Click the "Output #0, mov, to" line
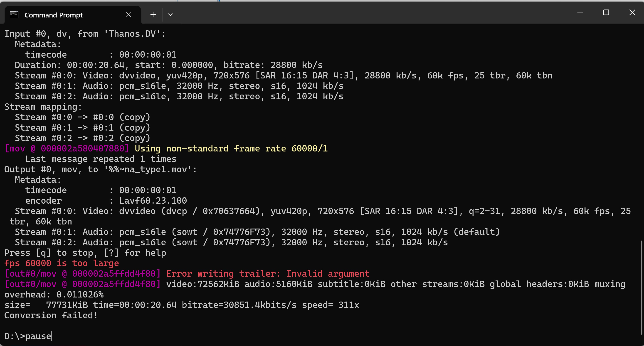This screenshot has height=346, width=644. 101,170
